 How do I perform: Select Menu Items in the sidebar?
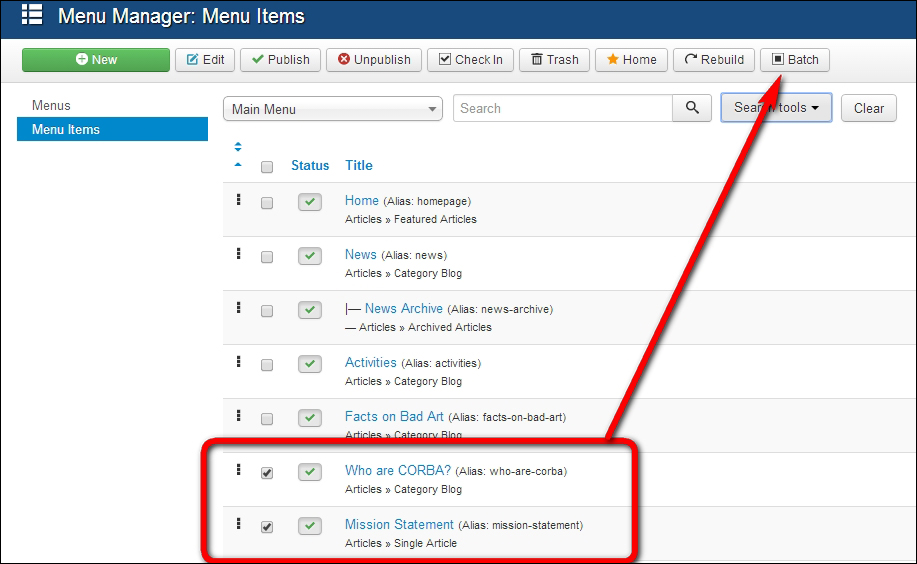(66, 129)
